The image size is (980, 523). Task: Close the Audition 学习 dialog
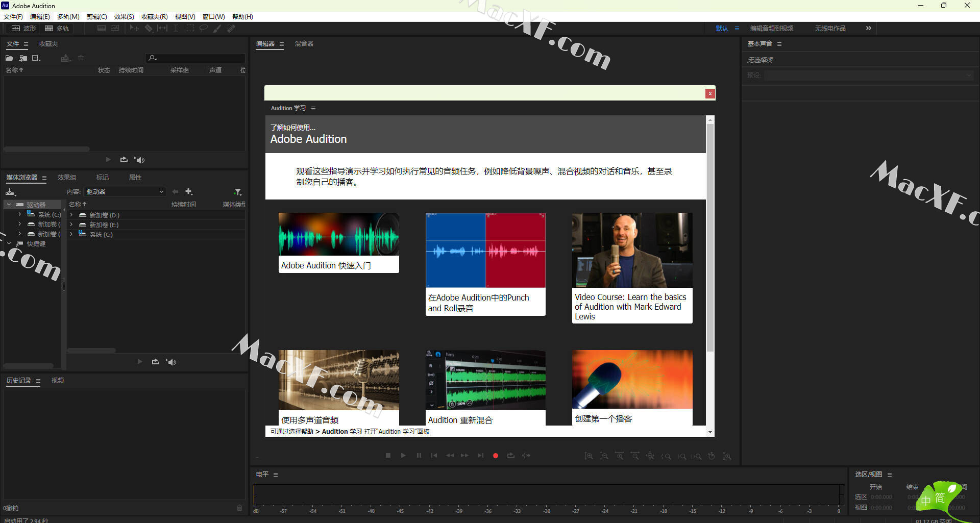coord(709,93)
